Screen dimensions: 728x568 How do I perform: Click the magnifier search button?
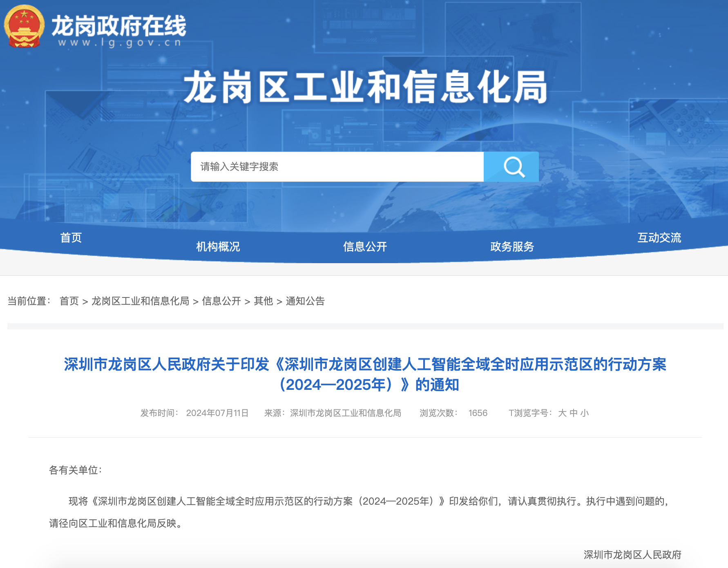(x=511, y=167)
